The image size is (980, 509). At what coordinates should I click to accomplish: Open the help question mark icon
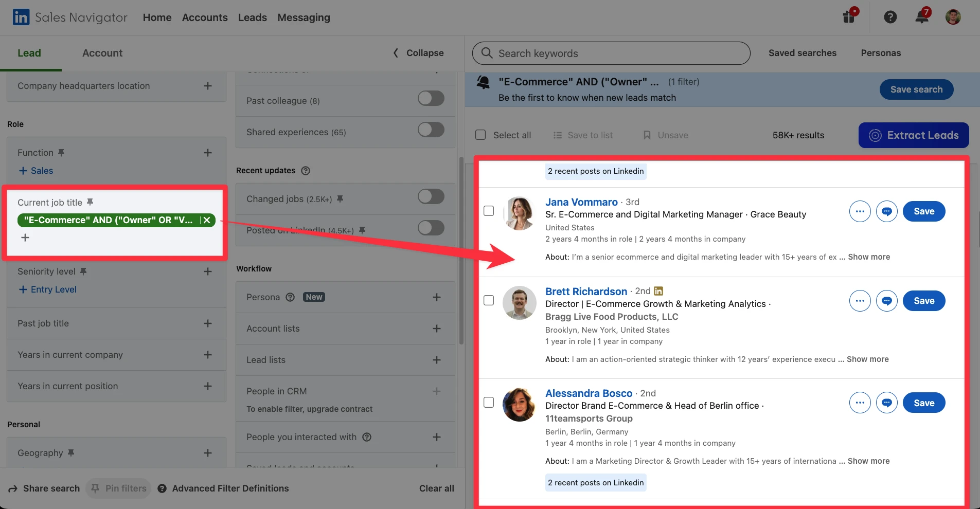pos(890,17)
